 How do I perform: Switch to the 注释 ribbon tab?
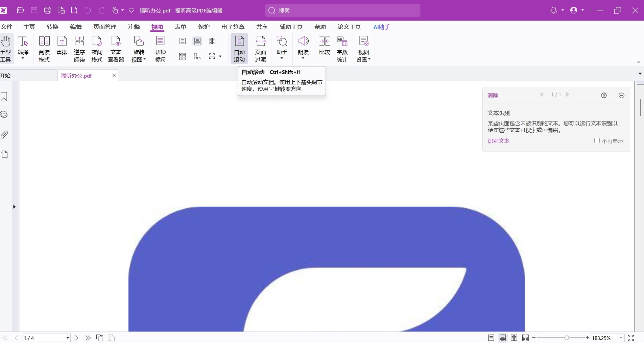[134, 27]
